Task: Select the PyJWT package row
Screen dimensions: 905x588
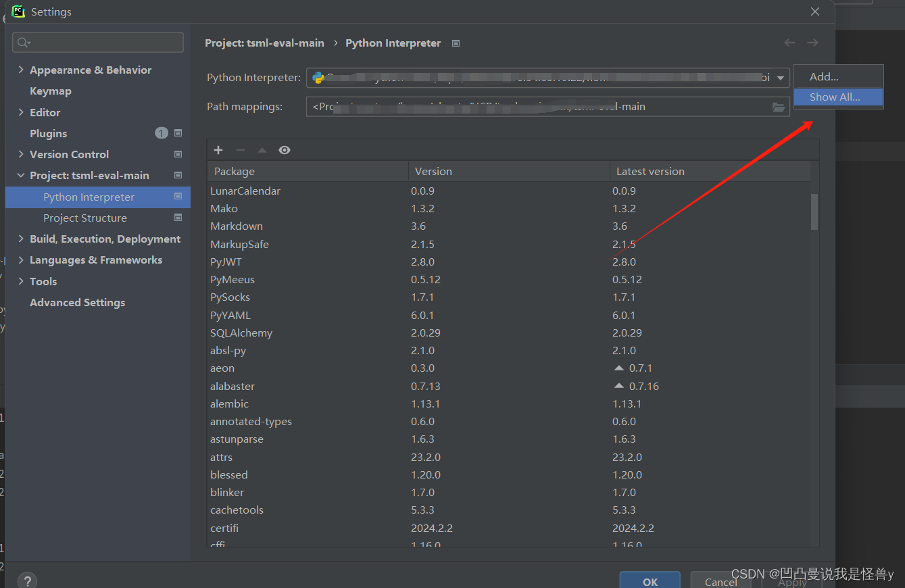Action: 509,262
